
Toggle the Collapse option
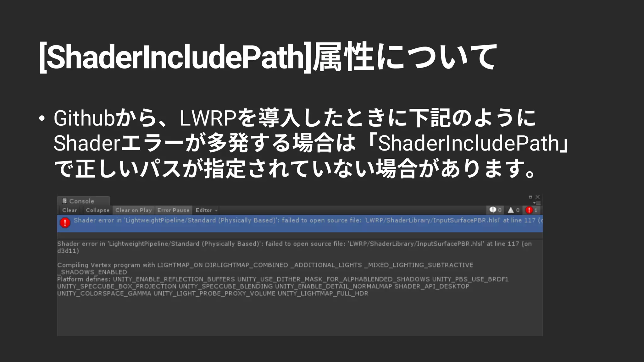pyautogui.click(x=97, y=210)
